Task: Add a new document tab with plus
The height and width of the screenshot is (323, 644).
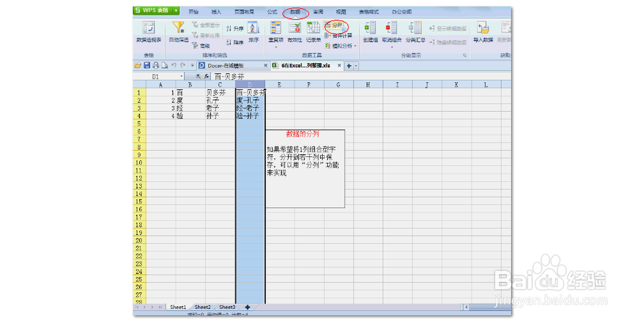Action: (x=348, y=66)
